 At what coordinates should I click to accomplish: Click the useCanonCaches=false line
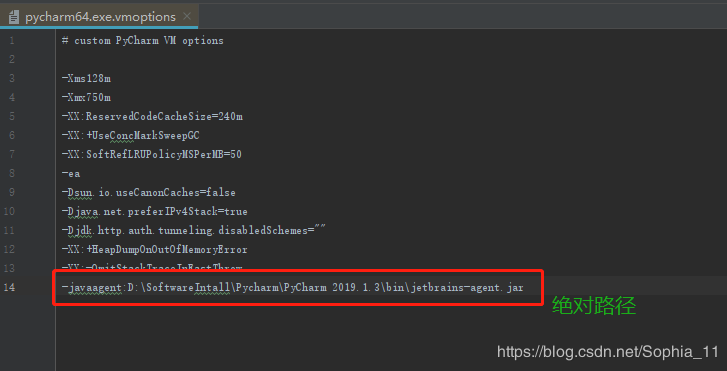click(148, 193)
